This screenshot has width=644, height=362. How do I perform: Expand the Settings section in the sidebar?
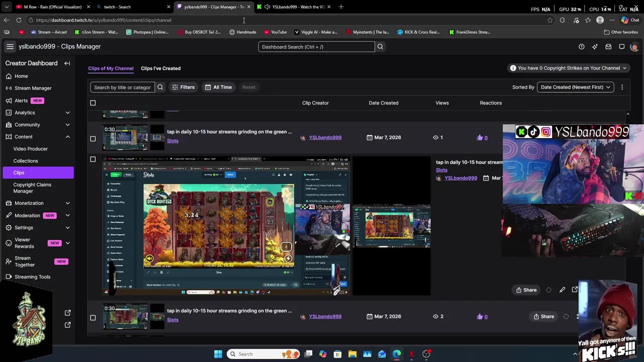click(x=67, y=227)
